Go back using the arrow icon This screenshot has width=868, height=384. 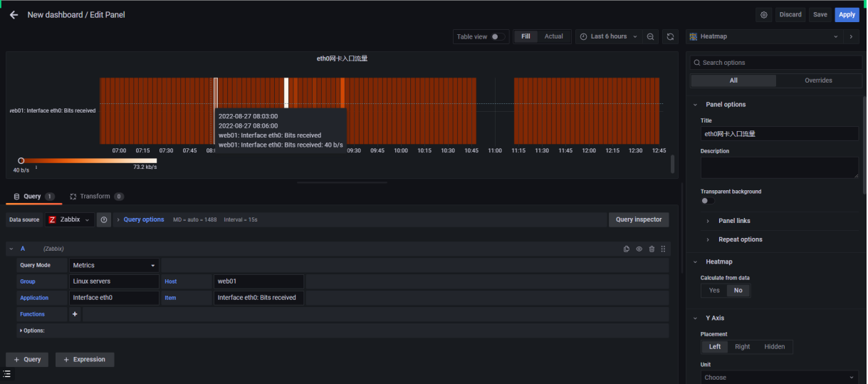(14, 14)
